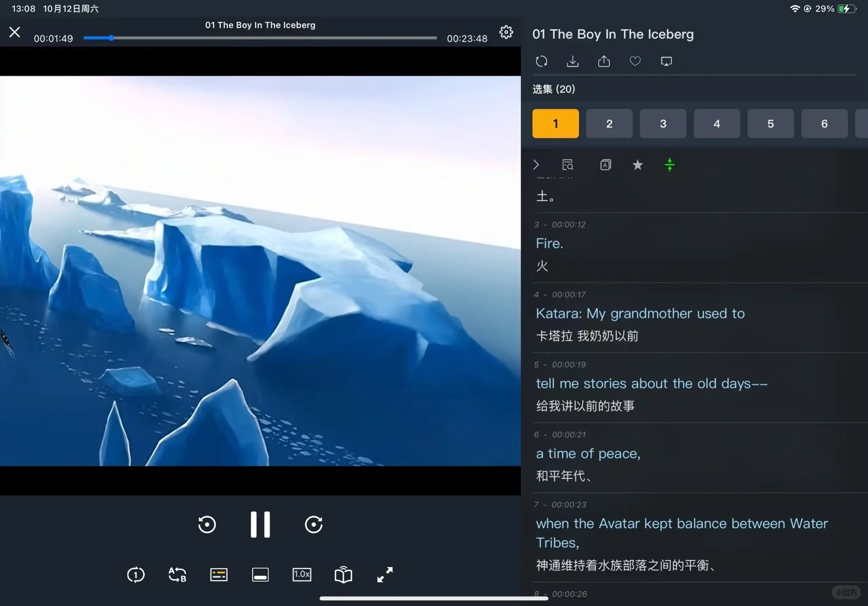868x606 pixels.
Task: Select episode 5 tile
Action: (x=771, y=123)
